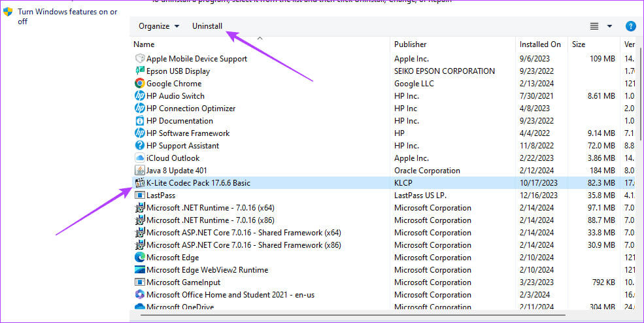Click the Apple Mobile Device Support icon
This screenshot has height=323, width=644.
(x=140, y=58)
